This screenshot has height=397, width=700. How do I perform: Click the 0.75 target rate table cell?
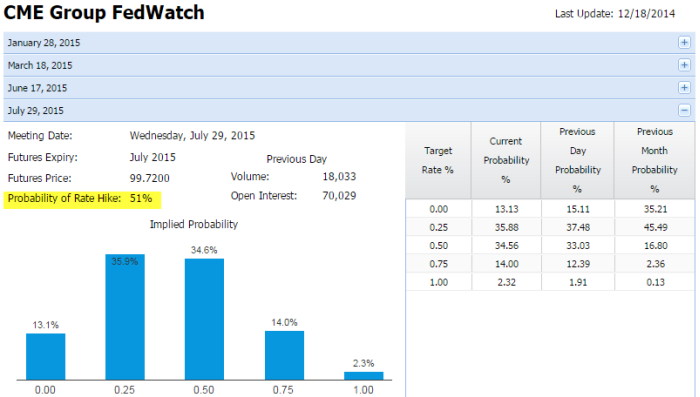[438, 264]
